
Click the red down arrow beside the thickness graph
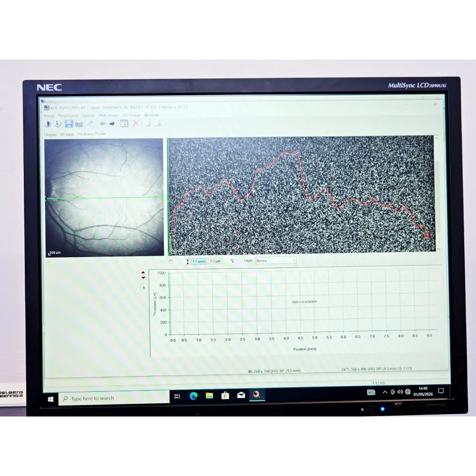click(x=143, y=278)
